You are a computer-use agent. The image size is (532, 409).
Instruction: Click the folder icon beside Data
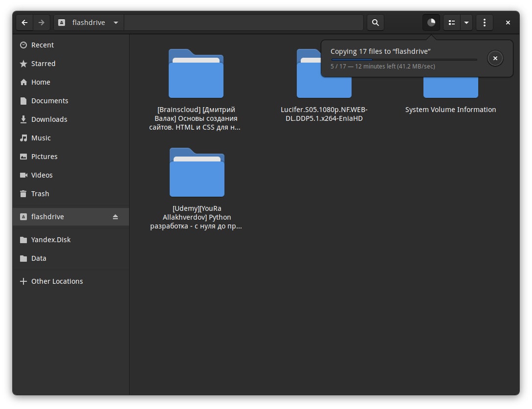[23, 258]
